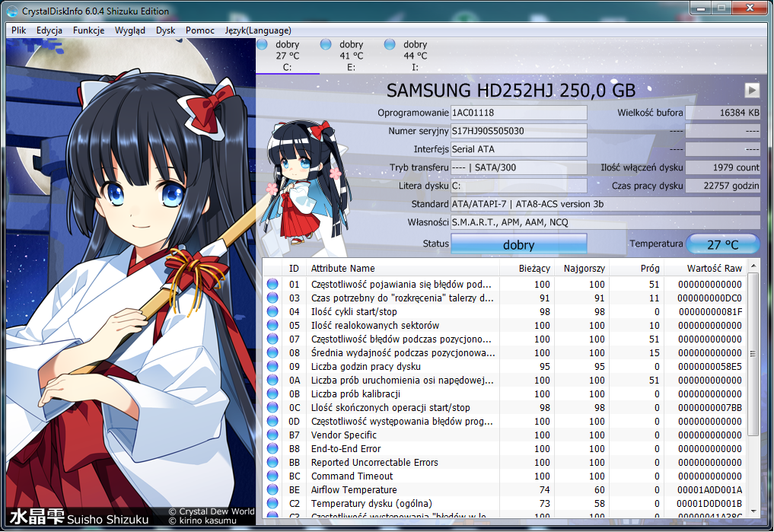Click the large Suisho Shizuku artwork
This screenshot has width=774, height=532.
tap(131, 282)
